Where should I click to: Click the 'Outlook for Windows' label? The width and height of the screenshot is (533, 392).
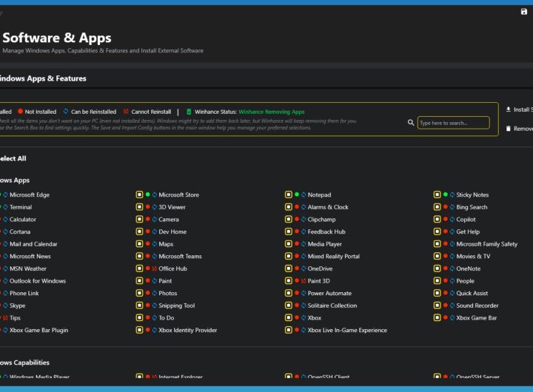click(x=38, y=281)
